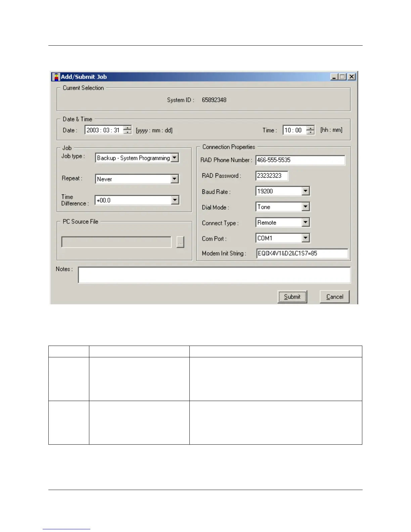Screen dimensions: 411x532
Task: Minimize the Add/Submit Job window
Action: coord(334,77)
